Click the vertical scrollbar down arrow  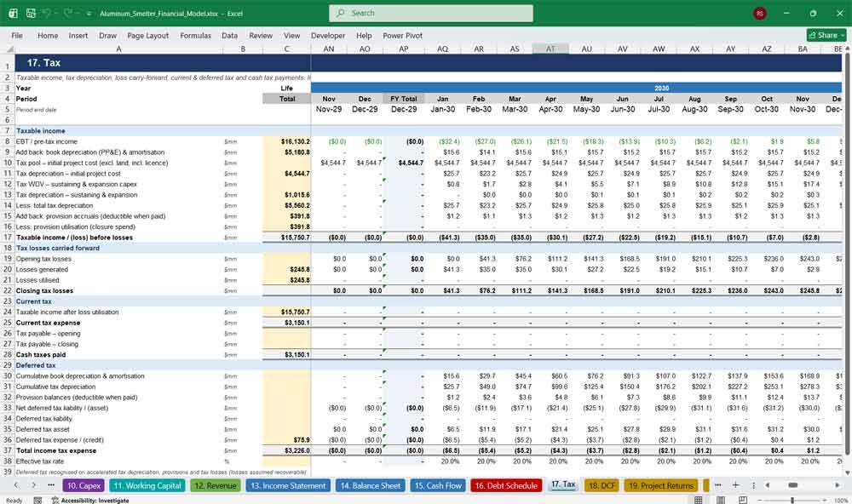click(848, 472)
